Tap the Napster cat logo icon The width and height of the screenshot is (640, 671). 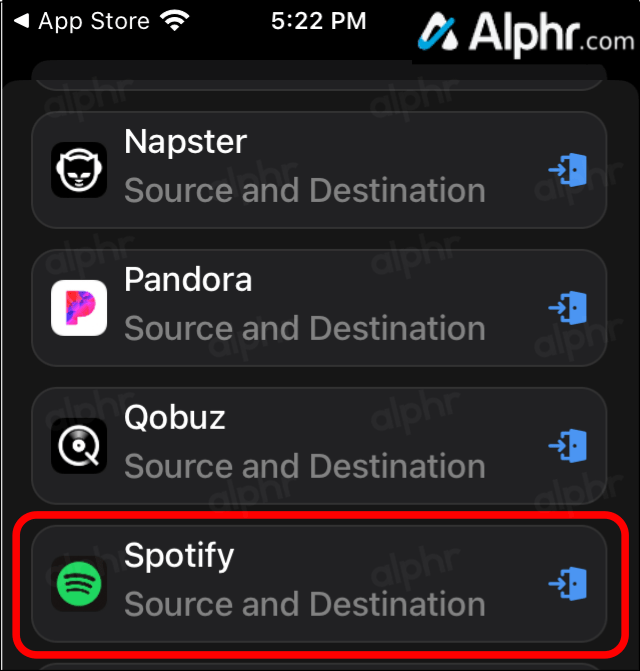point(79,171)
